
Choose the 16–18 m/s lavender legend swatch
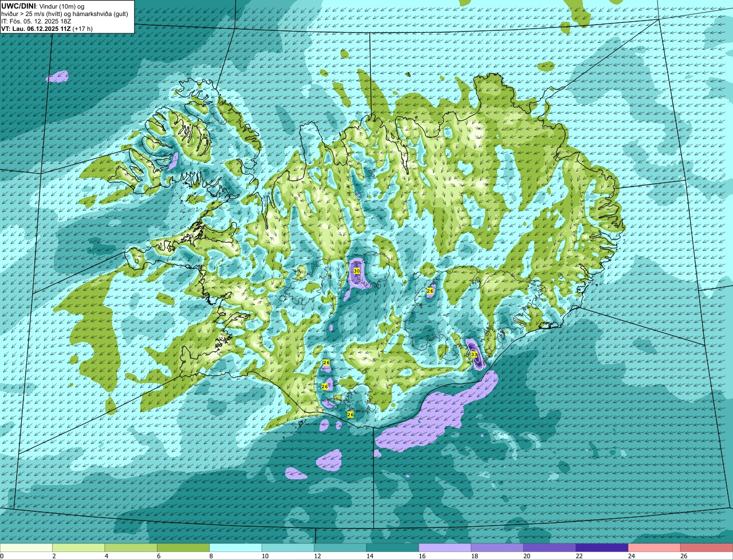pos(445,548)
